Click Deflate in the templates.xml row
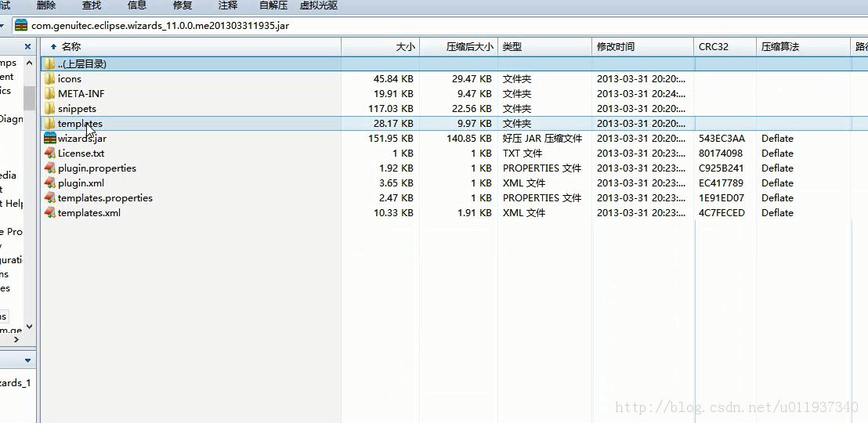 777,213
